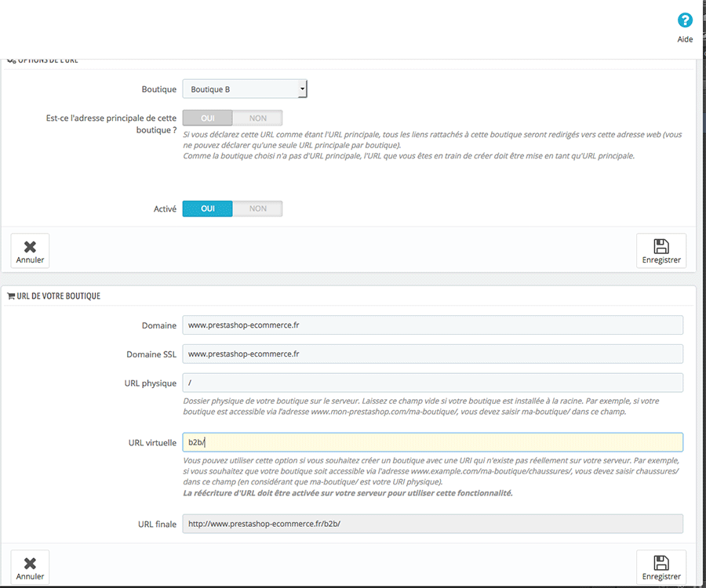The height and width of the screenshot is (588, 706).
Task: Open the Boutique dropdown showing Boutique B
Action: tap(245, 89)
